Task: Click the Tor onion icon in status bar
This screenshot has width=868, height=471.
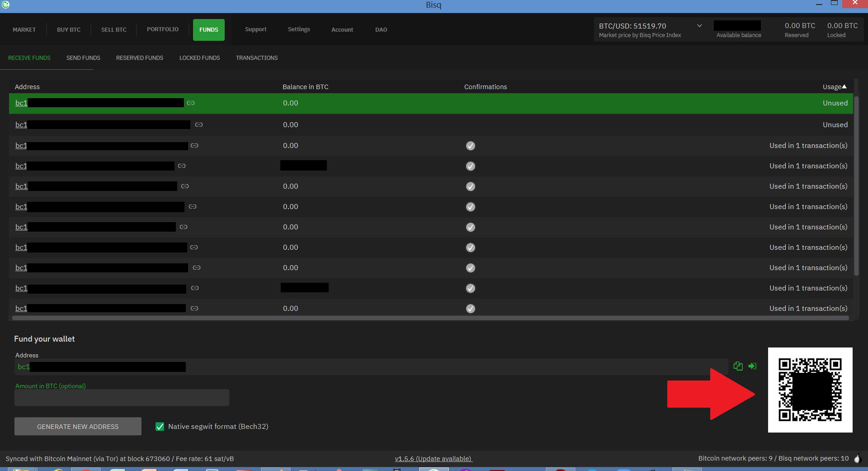Action: [x=858, y=458]
